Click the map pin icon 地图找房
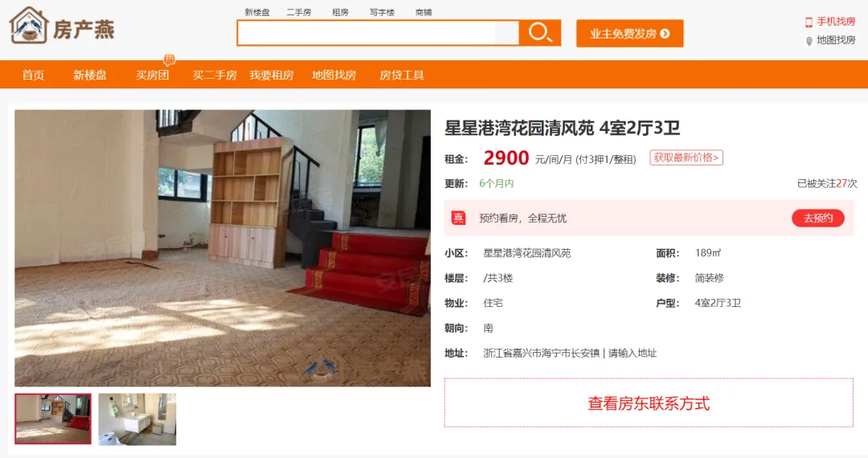The height and width of the screenshot is (458, 868). coord(809,41)
